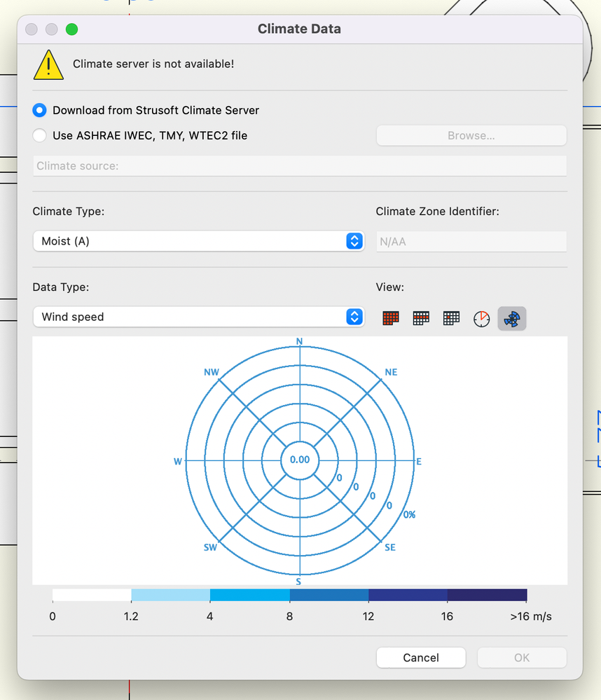Screen dimensions: 601x700
Task: Click the N label on the wind rose
Action: tap(299, 341)
